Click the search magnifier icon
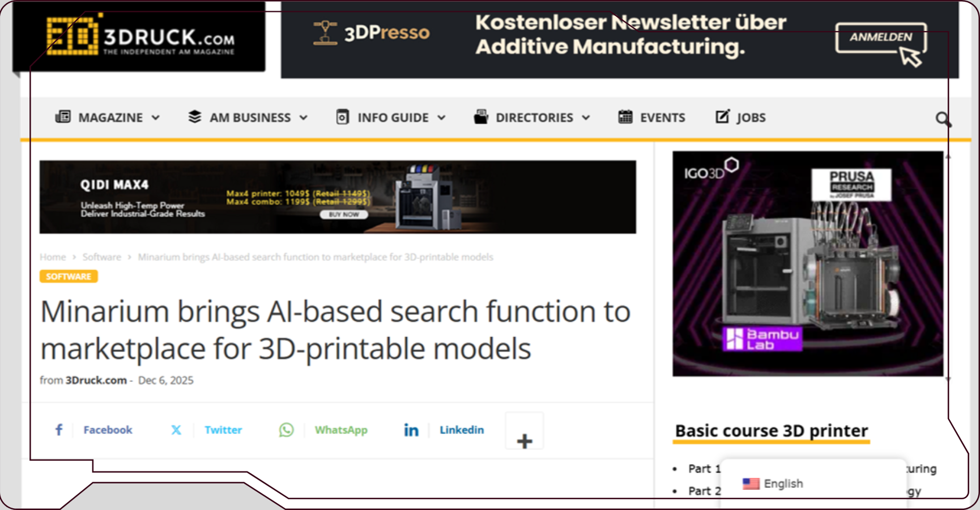 point(943,119)
